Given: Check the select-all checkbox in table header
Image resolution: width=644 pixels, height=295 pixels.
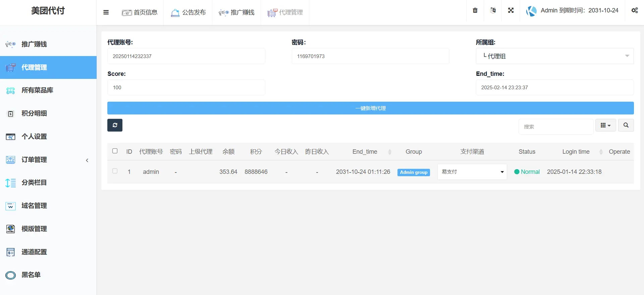Looking at the screenshot, I should point(115,151).
